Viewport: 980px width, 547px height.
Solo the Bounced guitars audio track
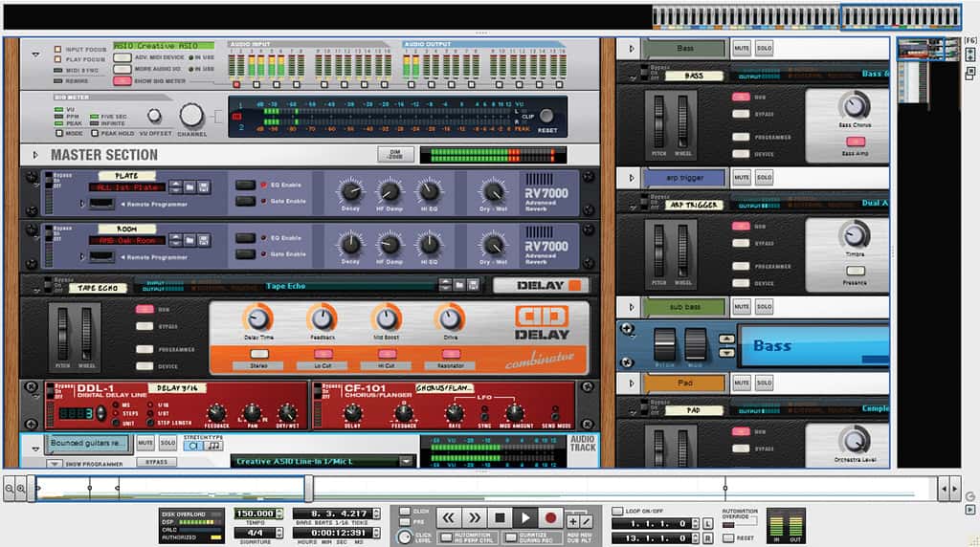click(167, 443)
